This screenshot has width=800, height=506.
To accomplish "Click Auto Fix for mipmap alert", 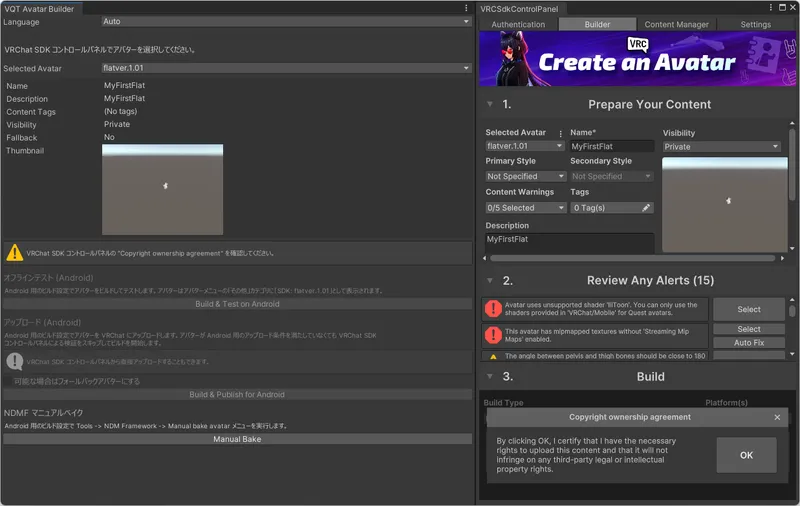I will 749,343.
